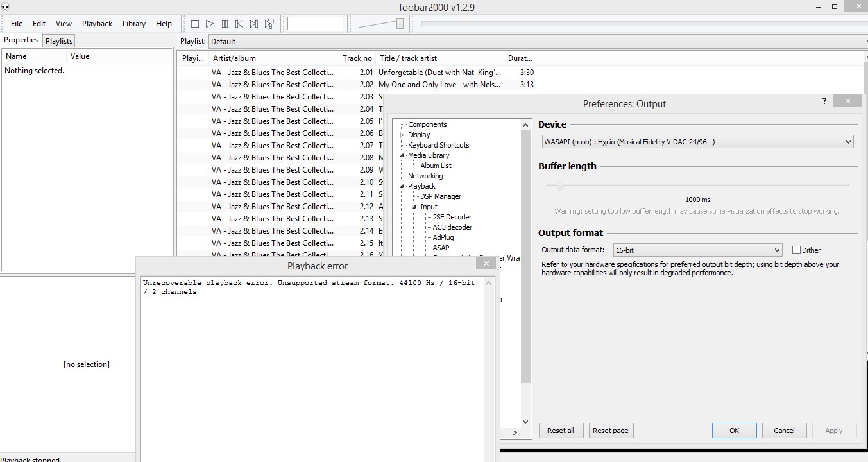Click the Next track toolbar icon
The width and height of the screenshot is (868, 462).
click(x=254, y=24)
